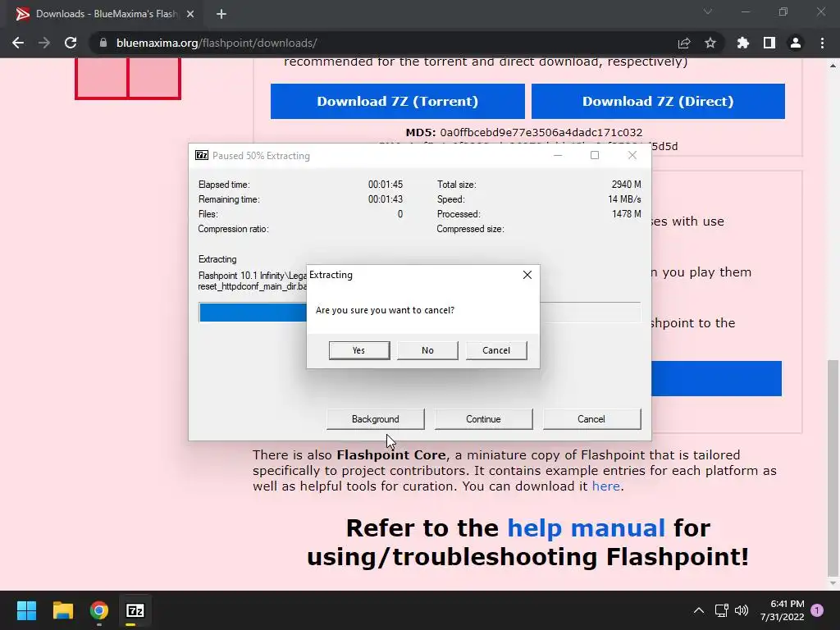Click the Flashpoint pink logo image

(128, 78)
